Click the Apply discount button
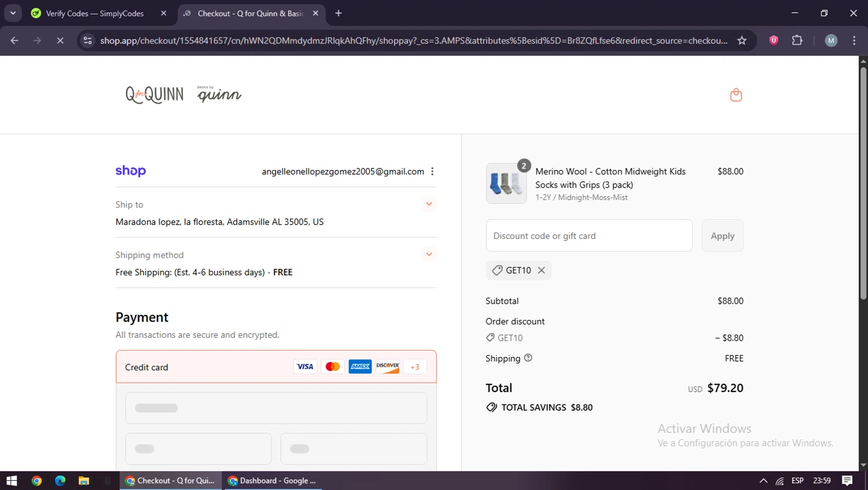Image resolution: width=868 pixels, height=490 pixels. point(722,235)
